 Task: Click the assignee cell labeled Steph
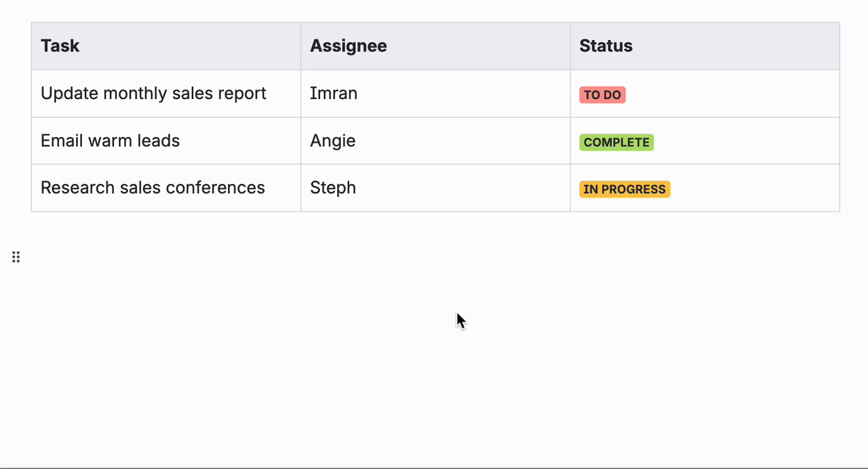(333, 187)
